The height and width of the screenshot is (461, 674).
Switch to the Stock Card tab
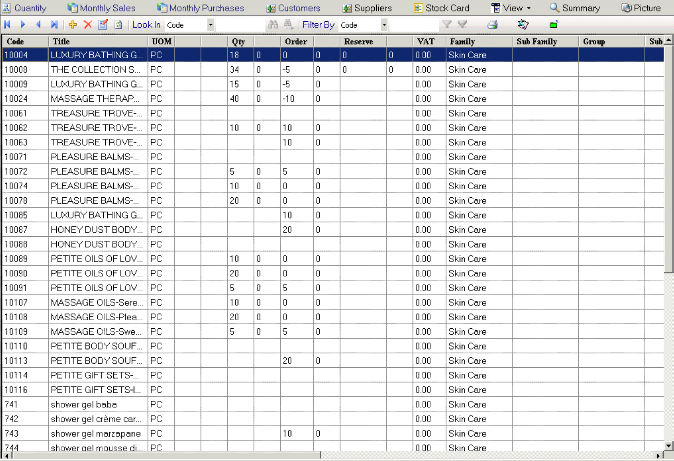click(x=439, y=7)
